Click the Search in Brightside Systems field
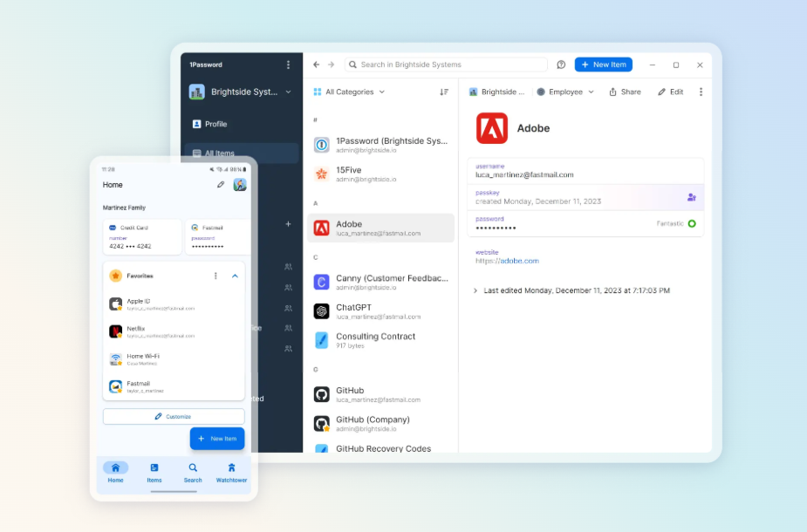The image size is (807, 532). [447, 65]
